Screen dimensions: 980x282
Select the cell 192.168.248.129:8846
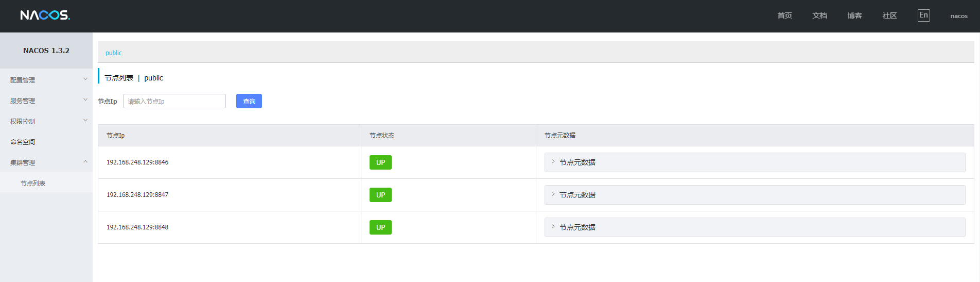click(x=230, y=162)
